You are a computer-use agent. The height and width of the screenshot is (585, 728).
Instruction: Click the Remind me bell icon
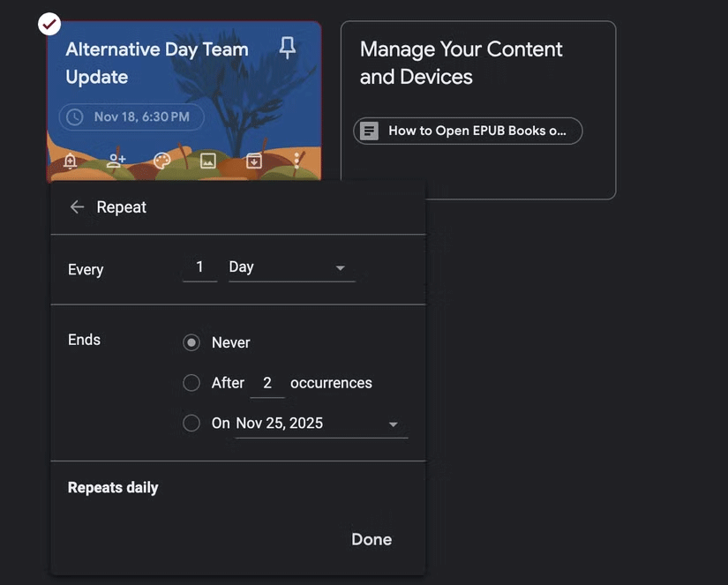[71, 161]
